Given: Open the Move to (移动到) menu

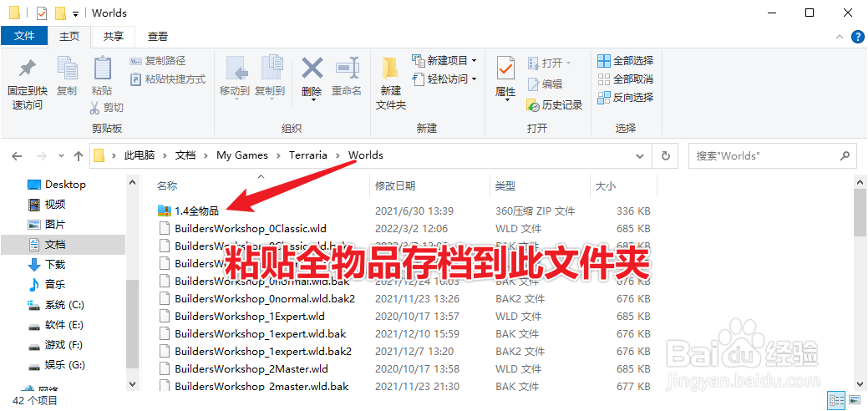Looking at the screenshot, I should 235,78.
